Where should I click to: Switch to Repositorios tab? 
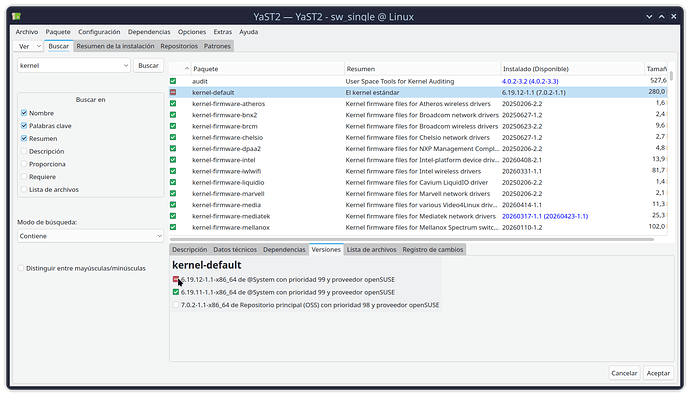(x=179, y=46)
